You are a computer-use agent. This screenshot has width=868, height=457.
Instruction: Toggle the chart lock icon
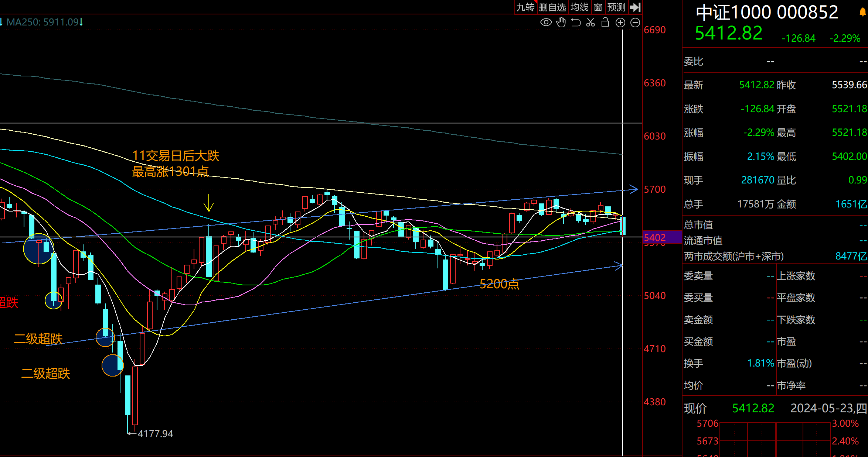605,23
